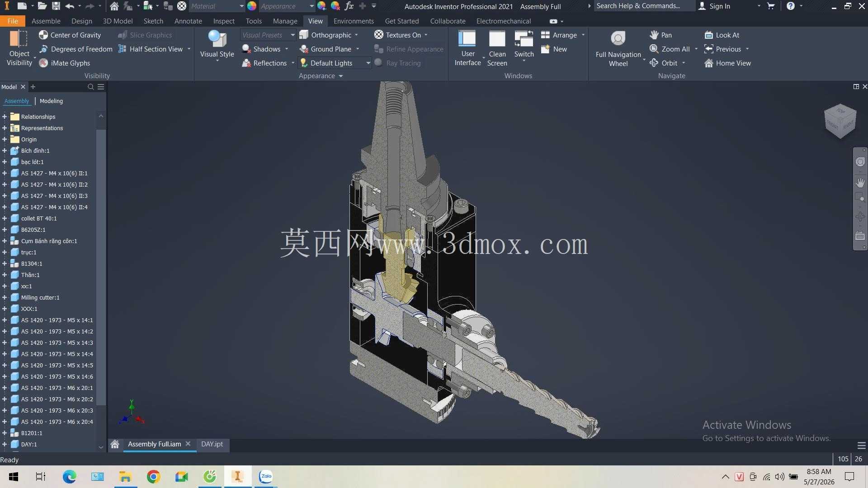This screenshot has height=488, width=868.
Task: Open the Help menu icon
Action: pos(790,6)
